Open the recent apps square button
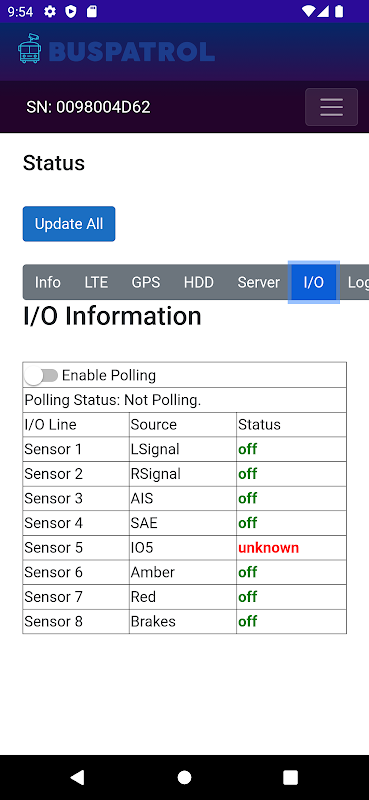Viewport: 369px width, 800px height. click(x=290, y=777)
